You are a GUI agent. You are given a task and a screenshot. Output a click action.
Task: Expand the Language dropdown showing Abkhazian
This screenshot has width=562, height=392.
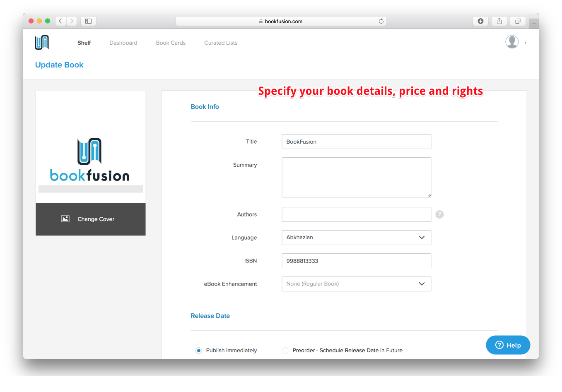tap(356, 238)
